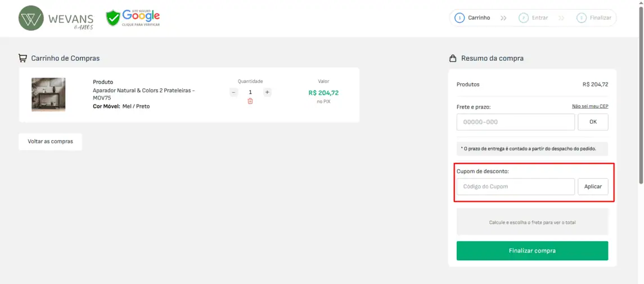Open Aparador Natural & Colors product name
644x284 pixels.
coord(144,94)
